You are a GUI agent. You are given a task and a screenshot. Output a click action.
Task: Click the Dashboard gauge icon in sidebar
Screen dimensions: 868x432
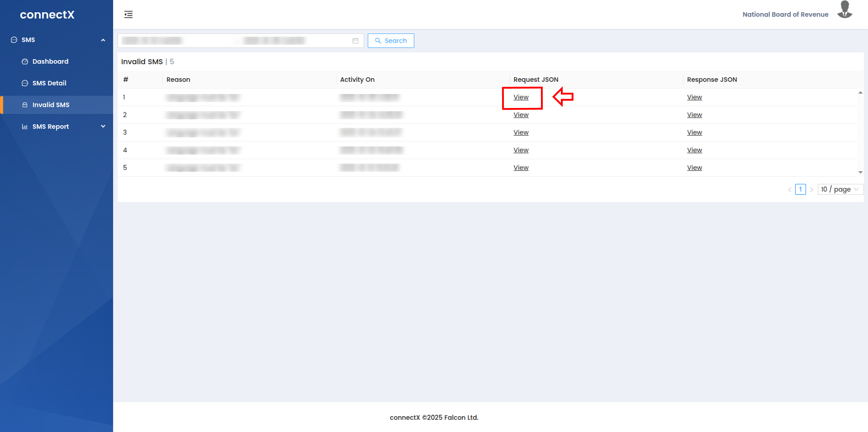click(25, 61)
